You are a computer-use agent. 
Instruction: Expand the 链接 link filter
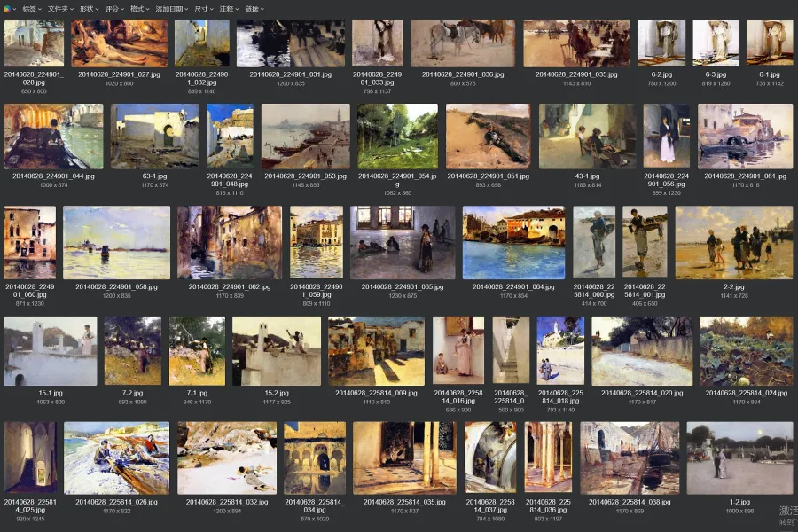[x=254, y=8]
